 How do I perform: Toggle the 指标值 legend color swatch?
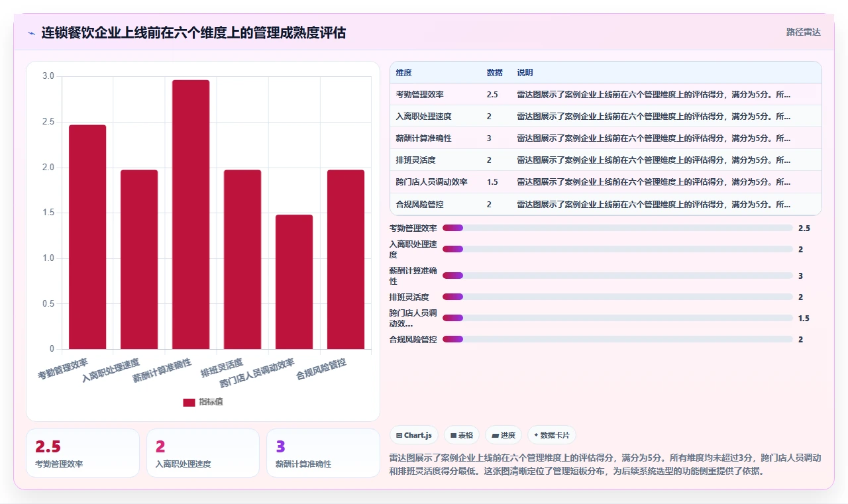[189, 402]
